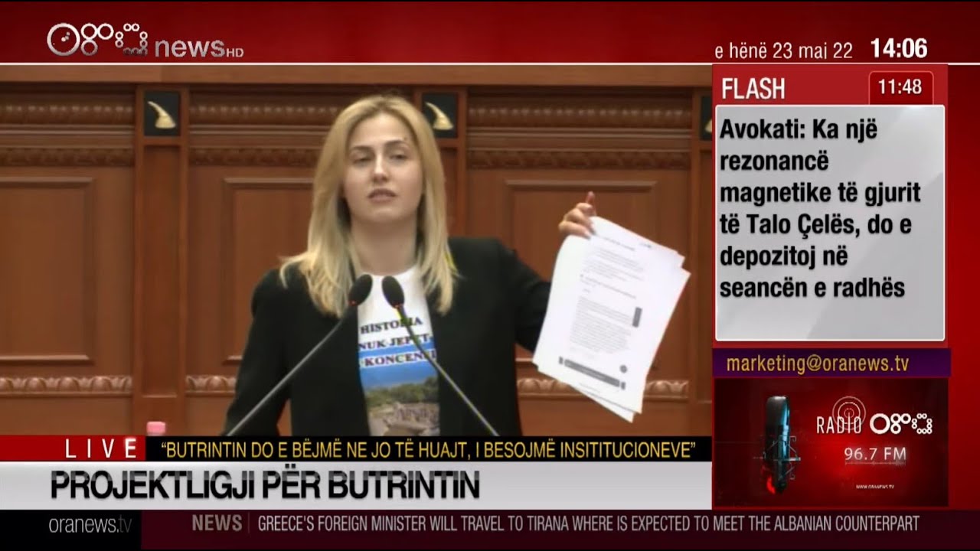Click the red LIVE badge

click(101, 448)
